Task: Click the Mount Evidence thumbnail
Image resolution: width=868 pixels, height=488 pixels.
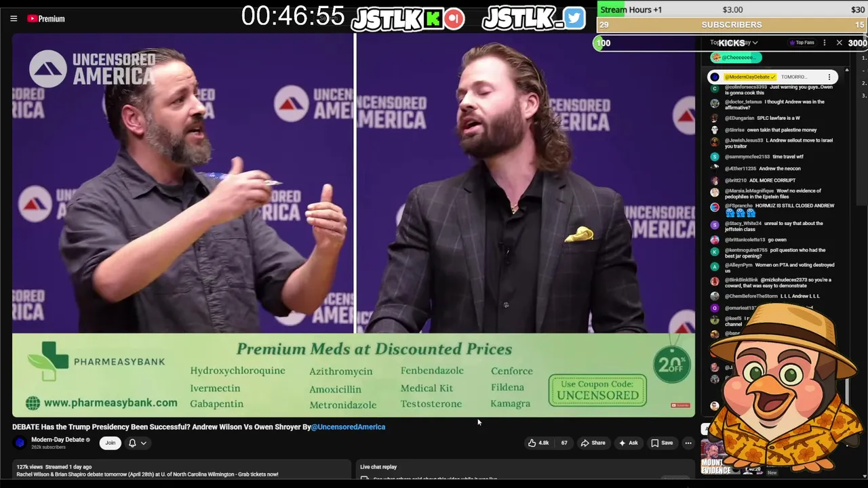Action: (716, 457)
